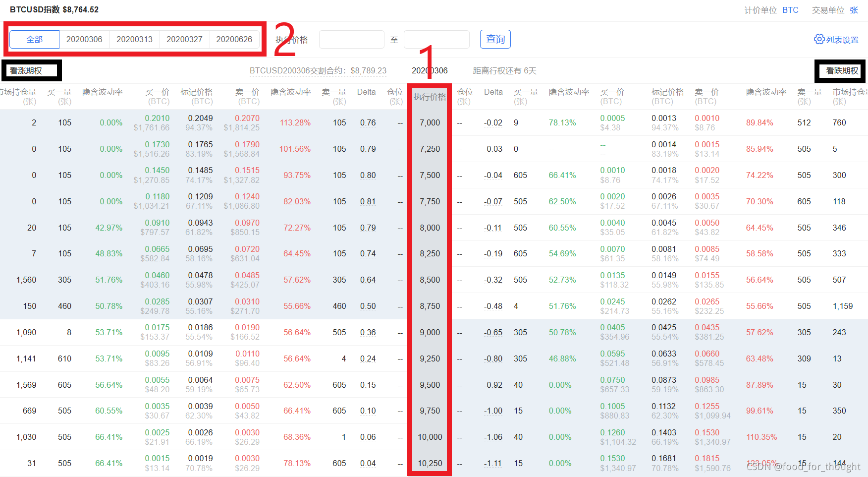This screenshot has width=868, height=477.
Task: Click call ask price 0.0310
Action: [247, 301]
